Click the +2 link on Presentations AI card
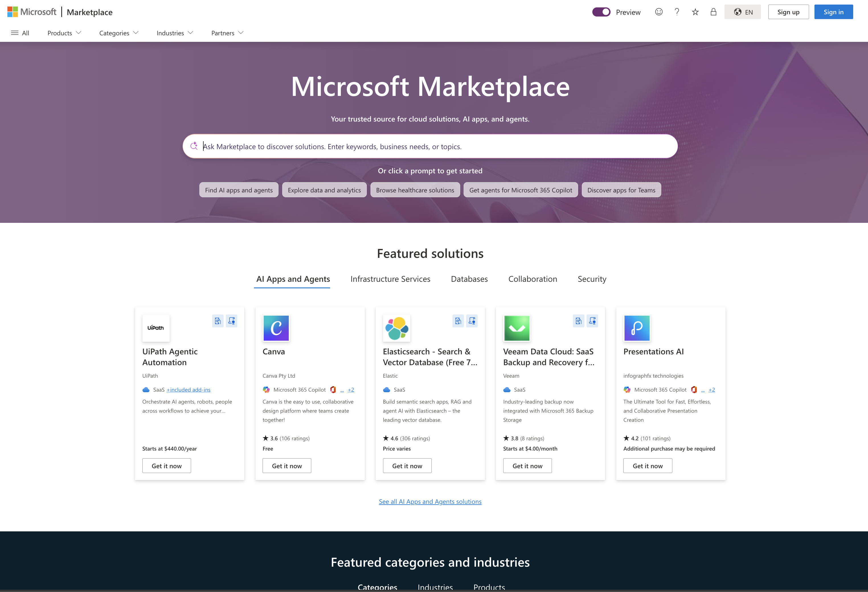Viewport: 868px width, 592px height. [x=711, y=390]
